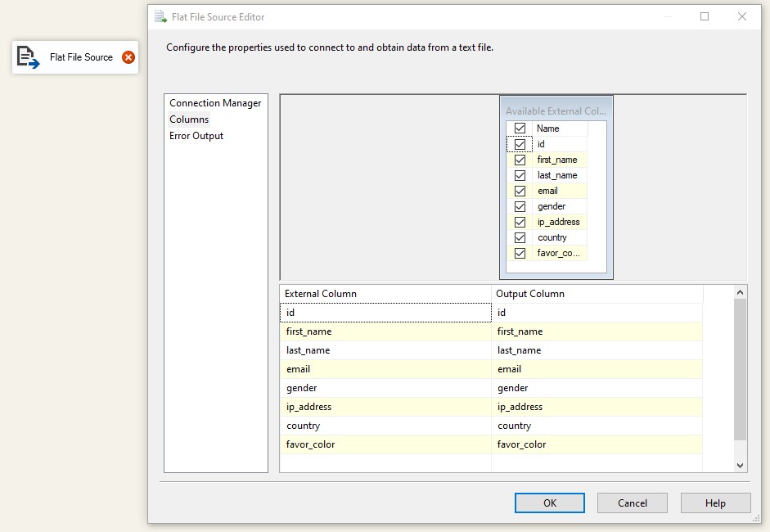This screenshot has height=532, width=770.
Task: Uncheck the id external column
Action: coord(520,143)
